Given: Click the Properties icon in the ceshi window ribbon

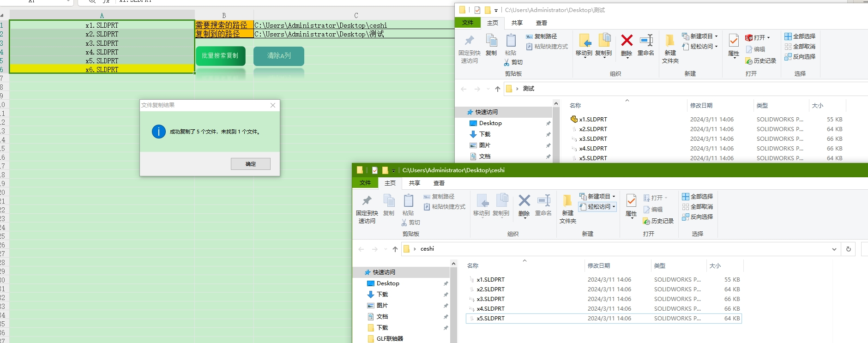Looking at the screenshot, I should tap(631, 201).
